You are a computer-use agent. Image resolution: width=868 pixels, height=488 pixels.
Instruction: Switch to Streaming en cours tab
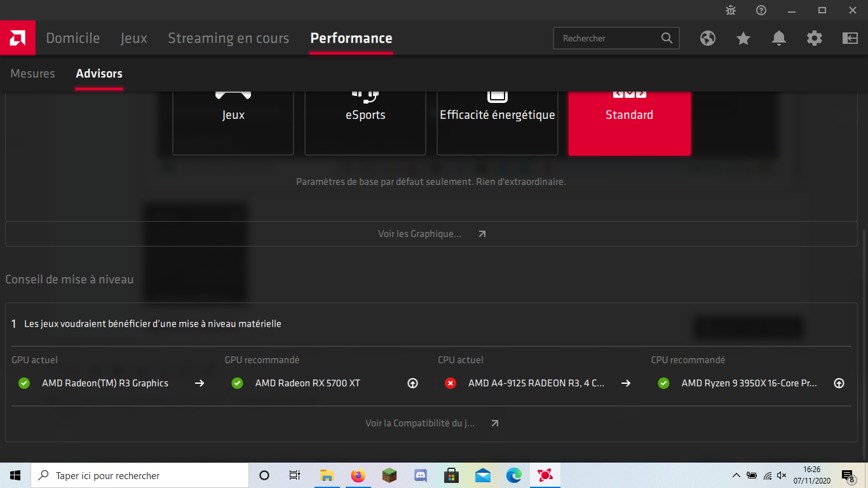(229, 38)
